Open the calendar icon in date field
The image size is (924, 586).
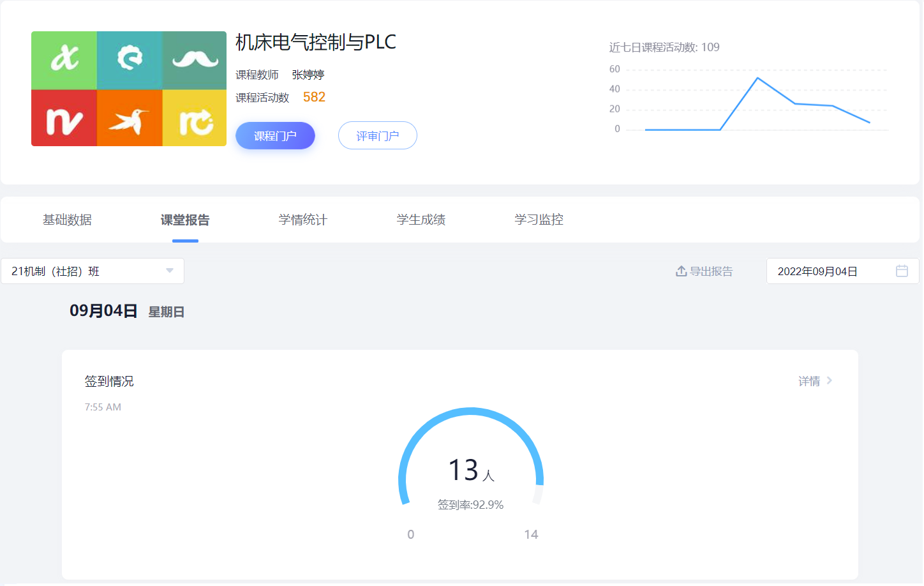[901, 271]
